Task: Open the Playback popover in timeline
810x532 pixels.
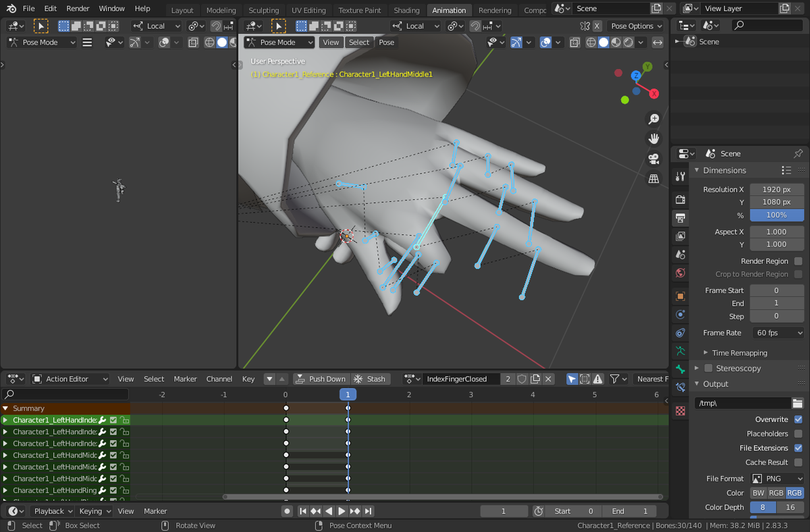Action: coord(52,511)
